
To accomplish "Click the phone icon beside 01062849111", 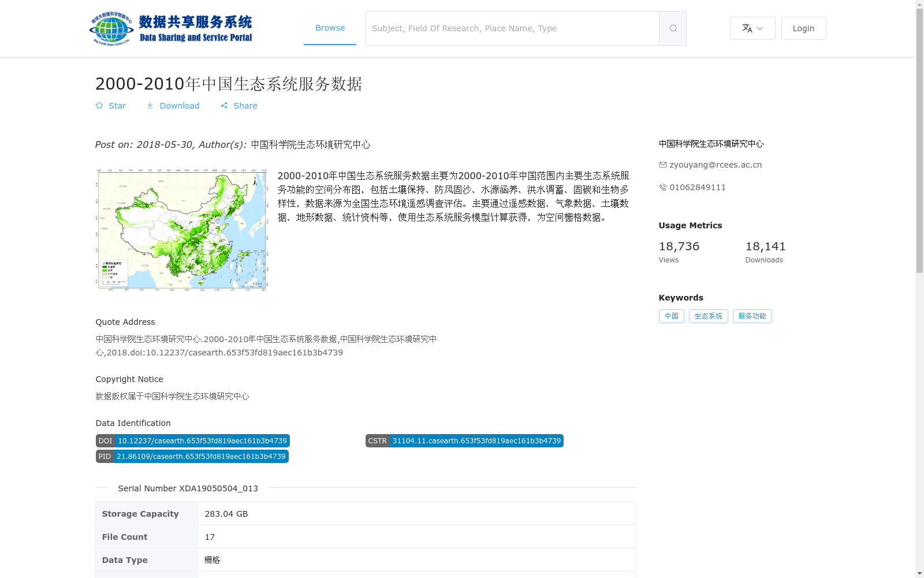I will (663, 187).
